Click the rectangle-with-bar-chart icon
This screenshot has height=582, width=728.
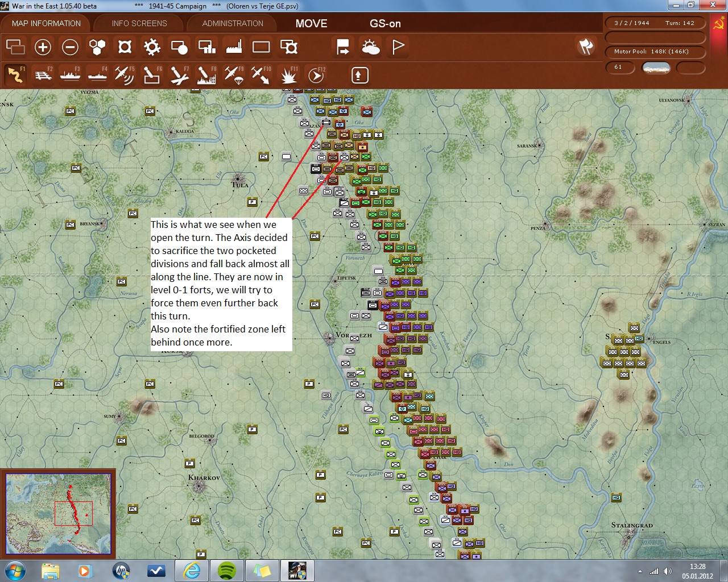[206, 47]
